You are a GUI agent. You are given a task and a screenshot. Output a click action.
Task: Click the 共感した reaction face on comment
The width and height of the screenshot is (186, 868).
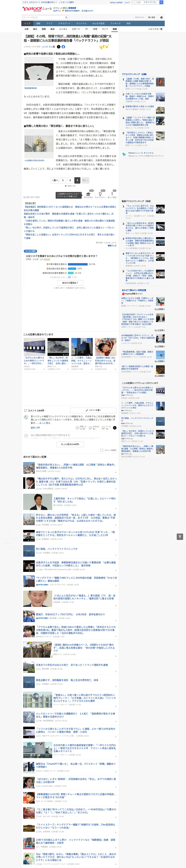pyautogui.click(x=77, y=428)
